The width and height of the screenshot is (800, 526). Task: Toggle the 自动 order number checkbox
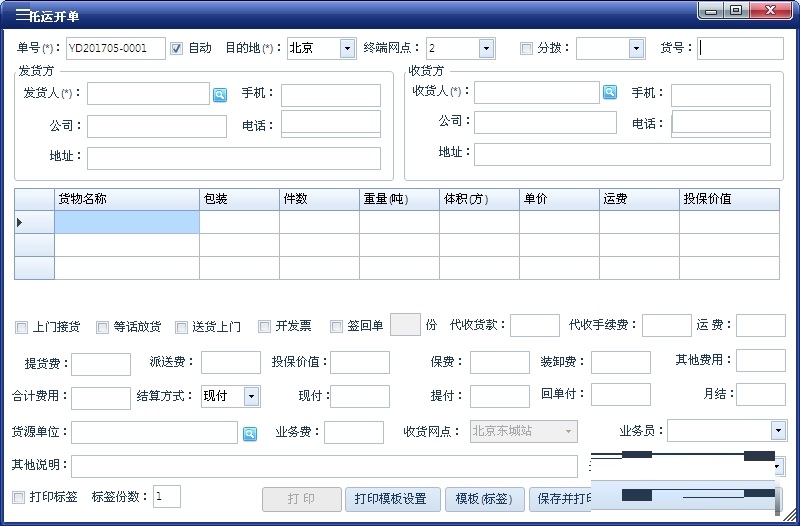point(176,48)
